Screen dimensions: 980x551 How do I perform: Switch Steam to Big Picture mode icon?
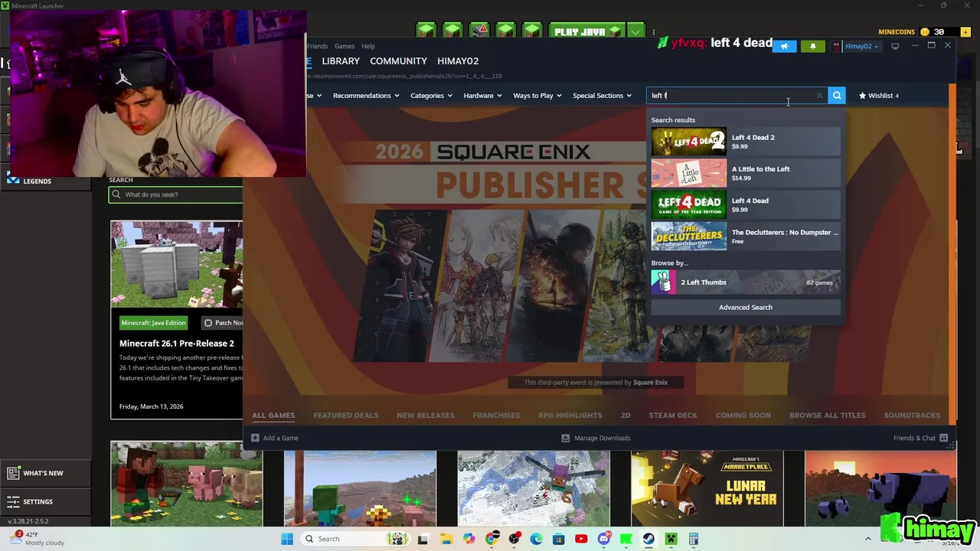[x=895, y=46]
